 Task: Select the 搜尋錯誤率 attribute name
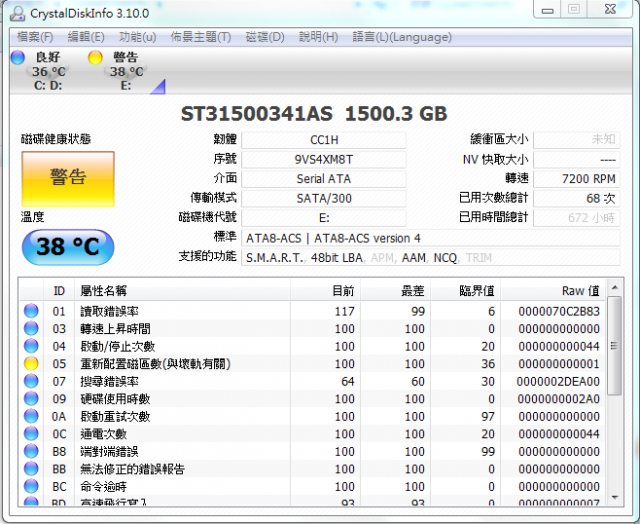pyautogui.click(x=109, y=382)
